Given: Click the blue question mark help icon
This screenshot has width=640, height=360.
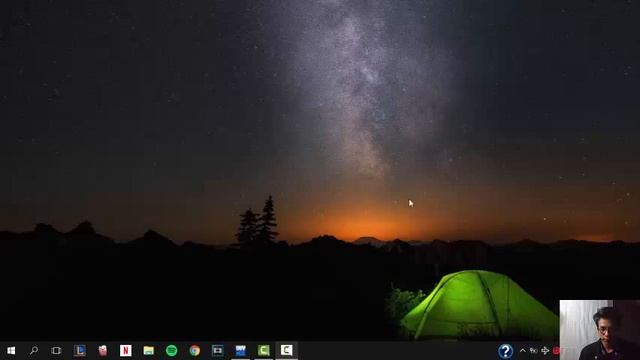Looking at the screenshot, I should pyautogui.click(x=505, y=351).
